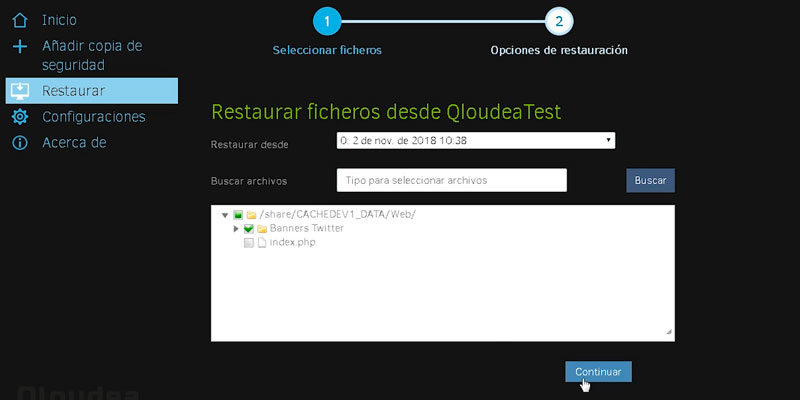Click the plus icon for adding backup
The height and width of the screenshot is (400, 800).
20,47
